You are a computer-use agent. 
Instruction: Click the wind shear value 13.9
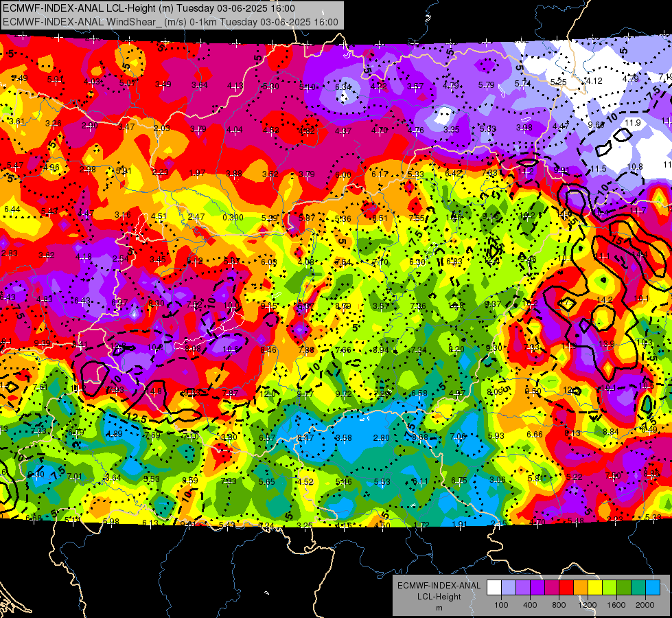[x=606, y=343]
